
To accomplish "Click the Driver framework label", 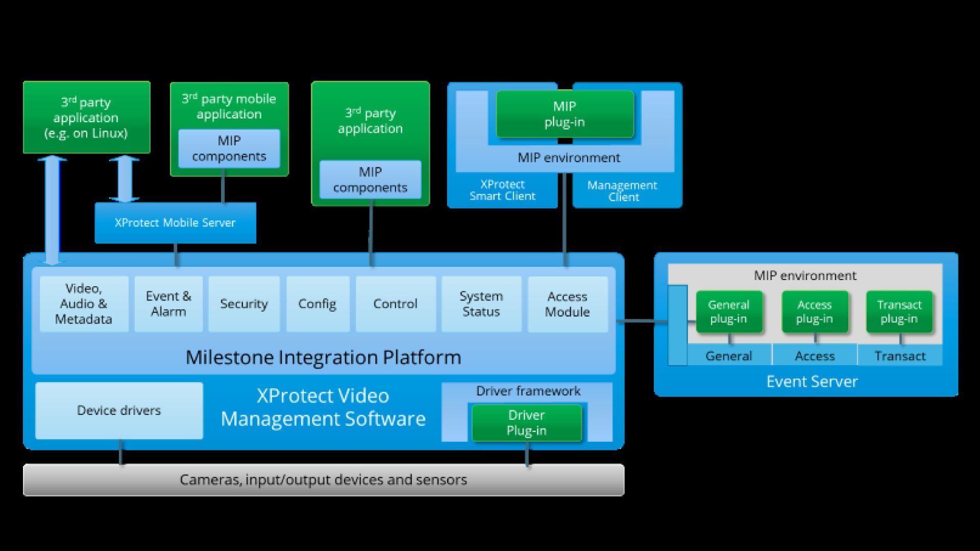I will click(528, 391).
